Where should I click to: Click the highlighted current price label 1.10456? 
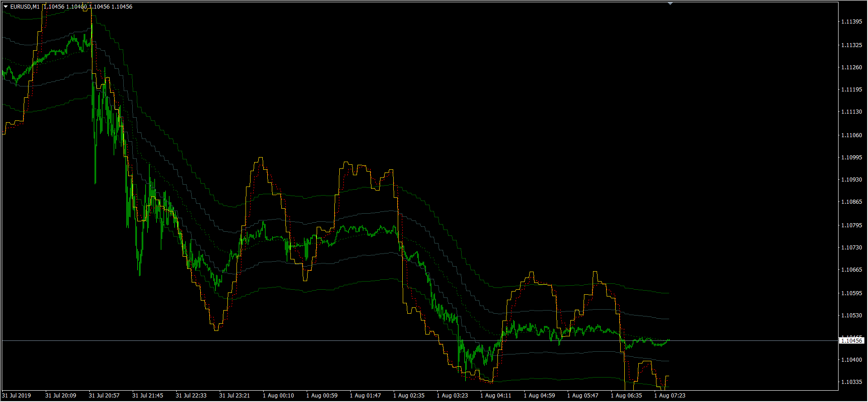pyautogui.click(x=851, y=340)
